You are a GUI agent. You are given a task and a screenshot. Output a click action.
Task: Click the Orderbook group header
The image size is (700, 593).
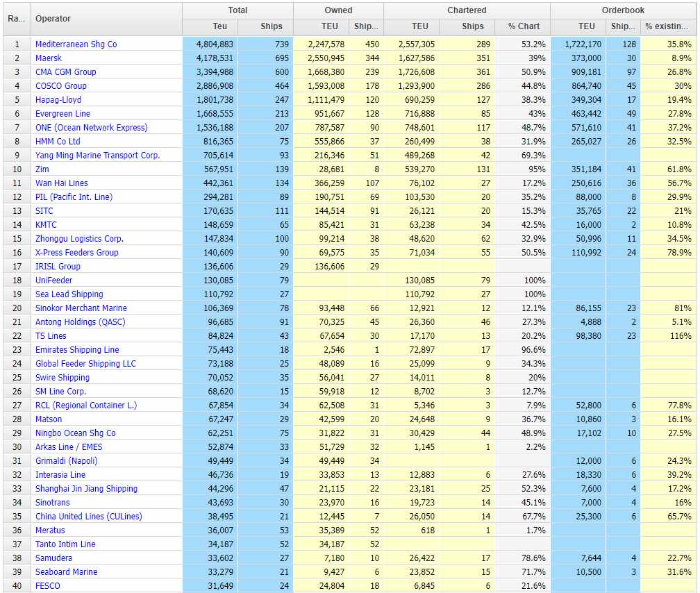[623, 10]
